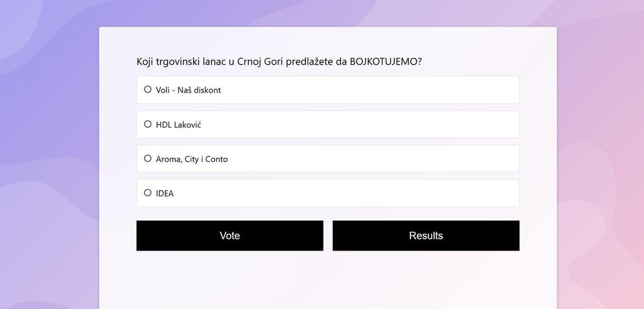644x309 pixels.
Task: Click the "Voli - Naš diskont" label text
Action: coord(188,90)
